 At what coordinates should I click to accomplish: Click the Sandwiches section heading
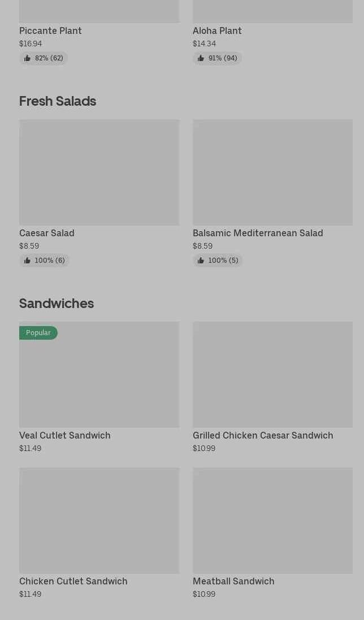pyautogui.click(x=57, y=304)
